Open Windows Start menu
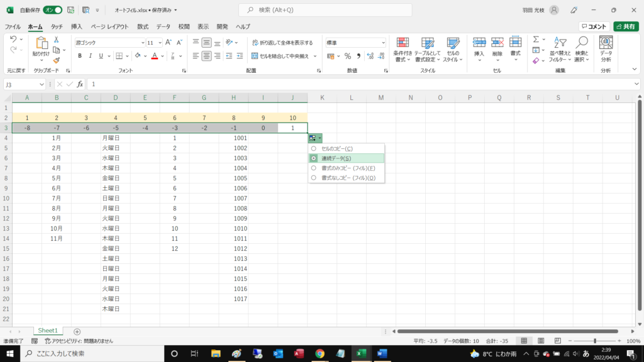 10,353
